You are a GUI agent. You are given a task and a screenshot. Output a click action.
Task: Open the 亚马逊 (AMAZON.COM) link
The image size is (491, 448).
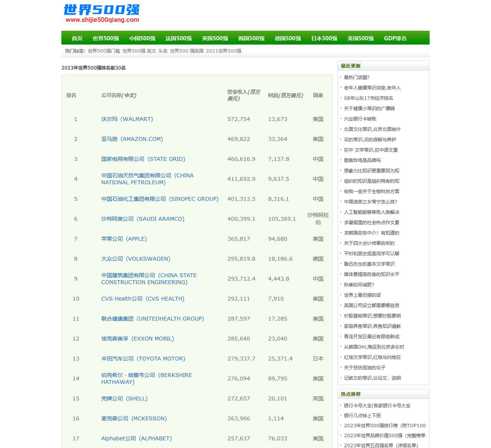(132, 139)
